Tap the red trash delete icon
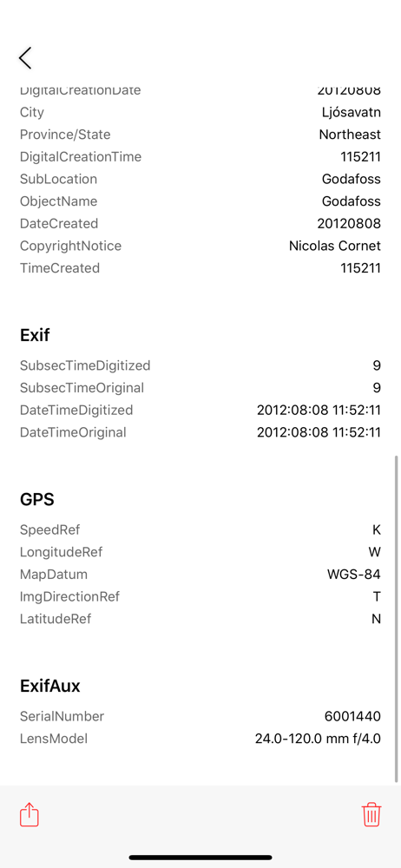 [x=371, y=814]
